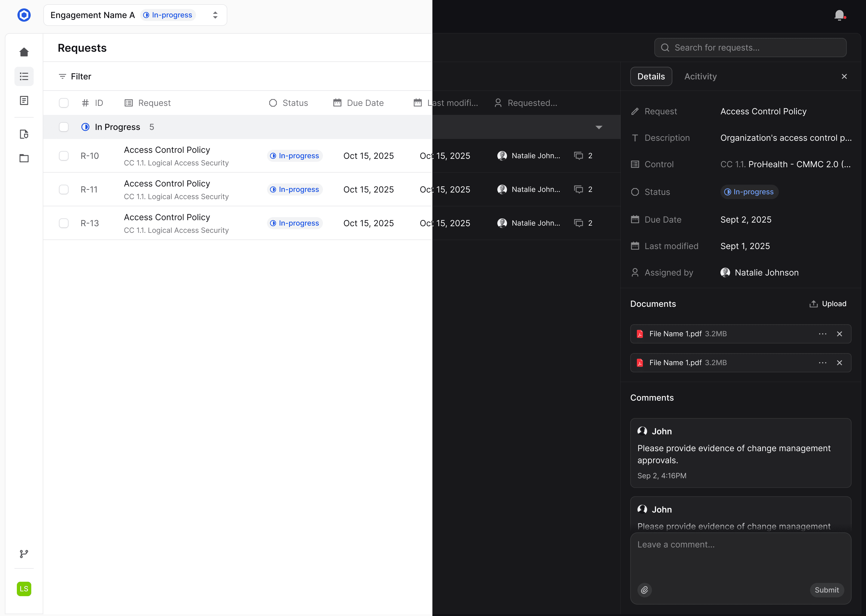Sort by the ID column header
The width and height of the screenshot is (866, 616).
tap(92, 103)
